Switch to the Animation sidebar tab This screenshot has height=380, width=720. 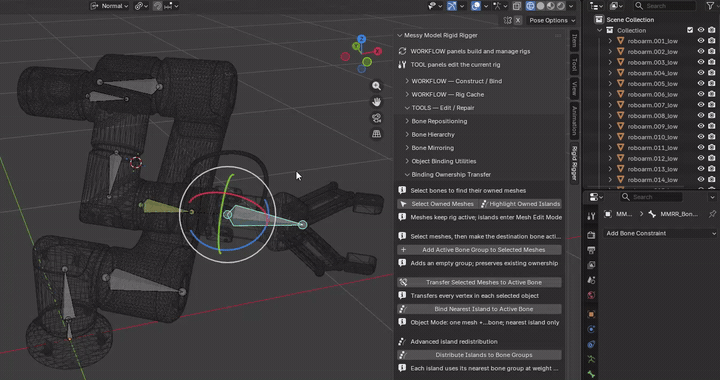pyautogui.click(x=574, y=121)
